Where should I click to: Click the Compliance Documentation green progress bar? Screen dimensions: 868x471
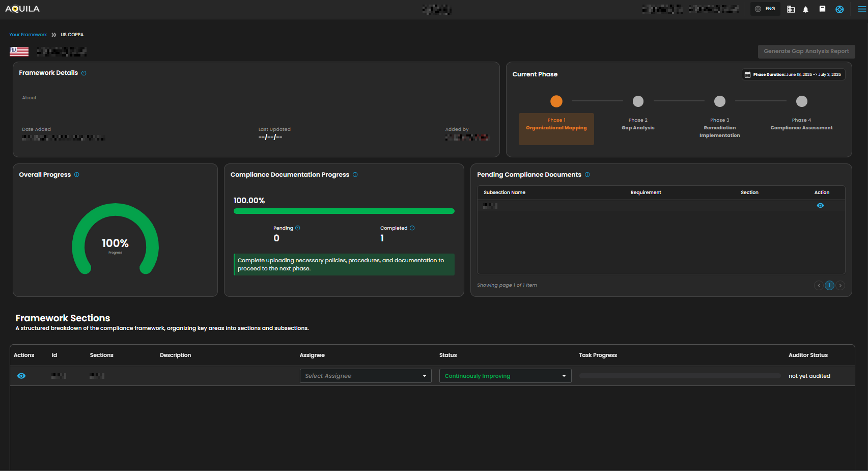coord(344,211)
